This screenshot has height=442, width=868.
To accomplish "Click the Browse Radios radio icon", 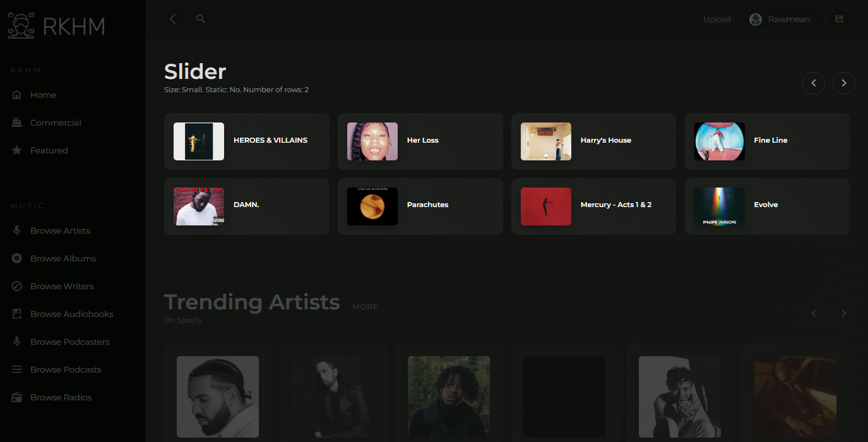I will (x=17, y=397).
